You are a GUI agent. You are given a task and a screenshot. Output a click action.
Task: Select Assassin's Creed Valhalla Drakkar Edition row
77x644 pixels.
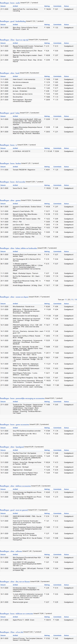38,207
